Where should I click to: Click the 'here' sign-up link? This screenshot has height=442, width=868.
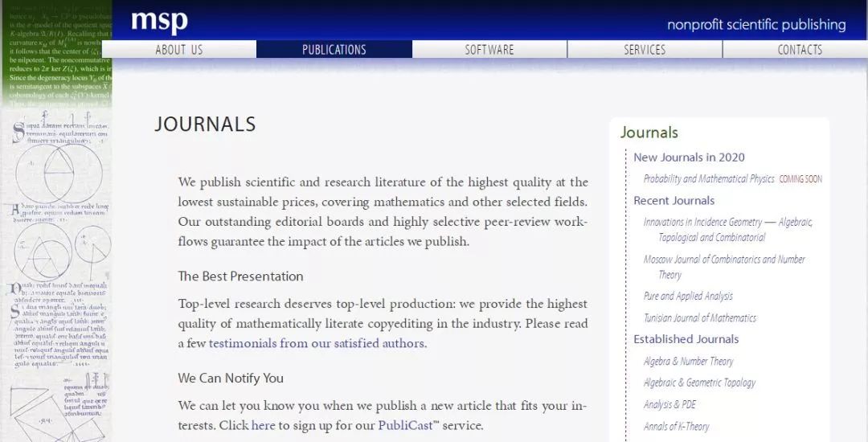tap(263, 425)
